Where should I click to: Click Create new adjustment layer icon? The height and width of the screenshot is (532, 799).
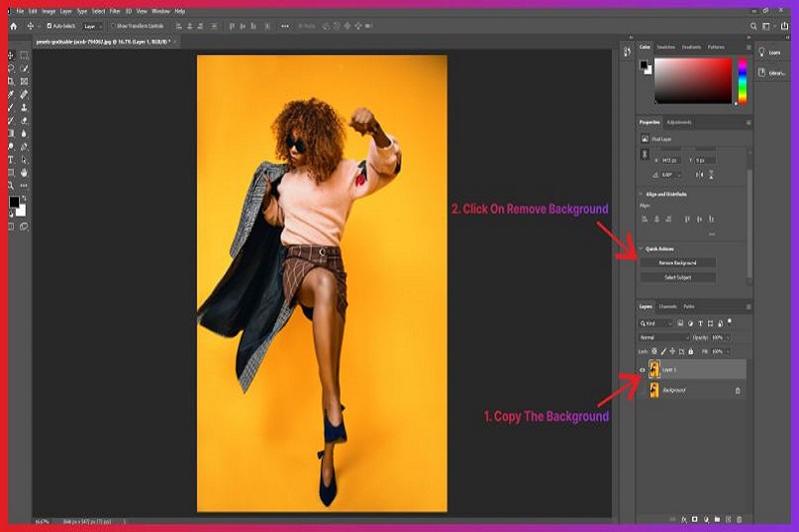tap(706, 520)
